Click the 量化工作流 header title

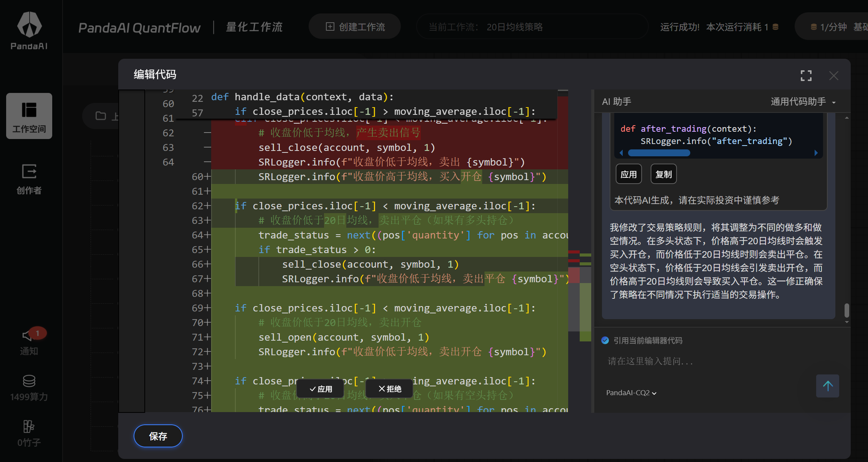(254, 27)
